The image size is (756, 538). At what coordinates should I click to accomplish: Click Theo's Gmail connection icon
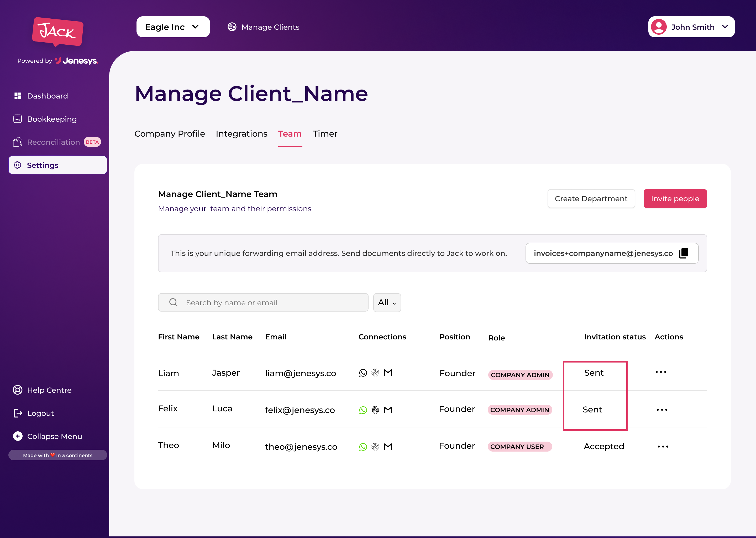pyautogui.click(x=388, y=447)
